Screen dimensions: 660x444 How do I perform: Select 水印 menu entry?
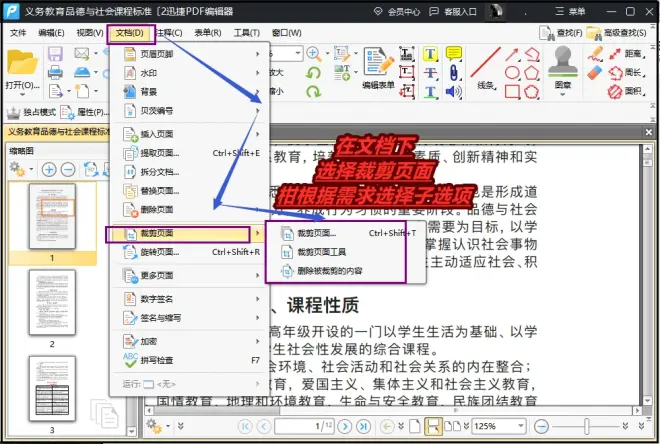[189, 73]
